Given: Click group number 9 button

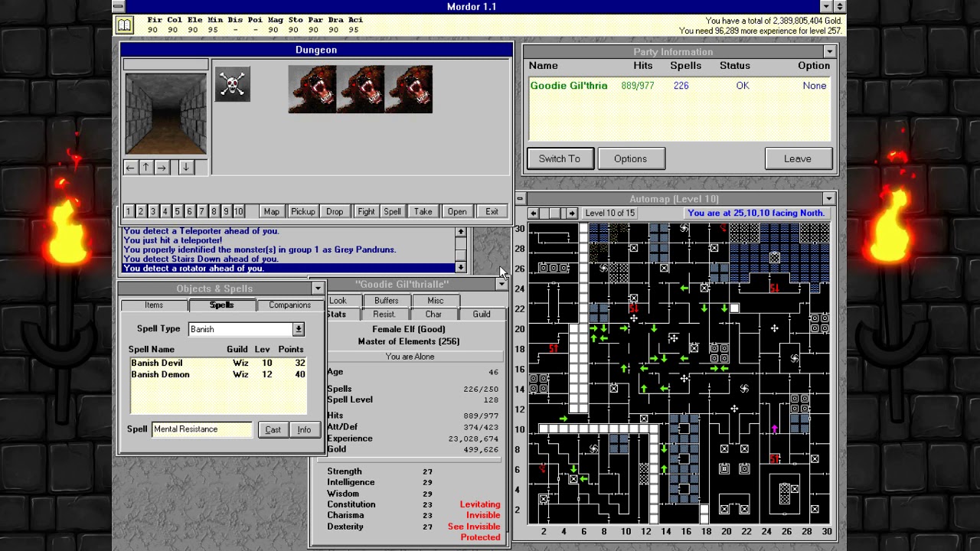Looking at the screenshot, I should click(x=226, y=212).
